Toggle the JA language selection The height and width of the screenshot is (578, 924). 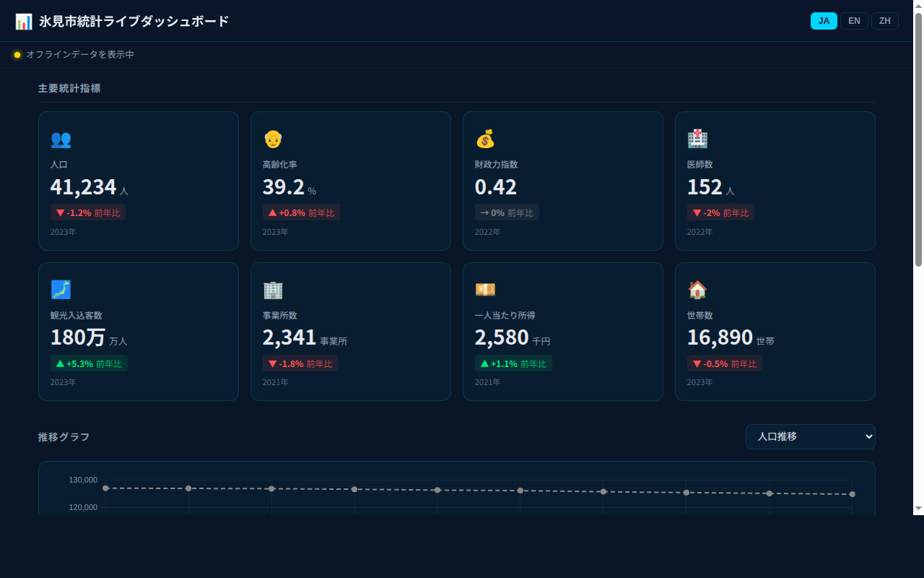[x=824, y=21]
